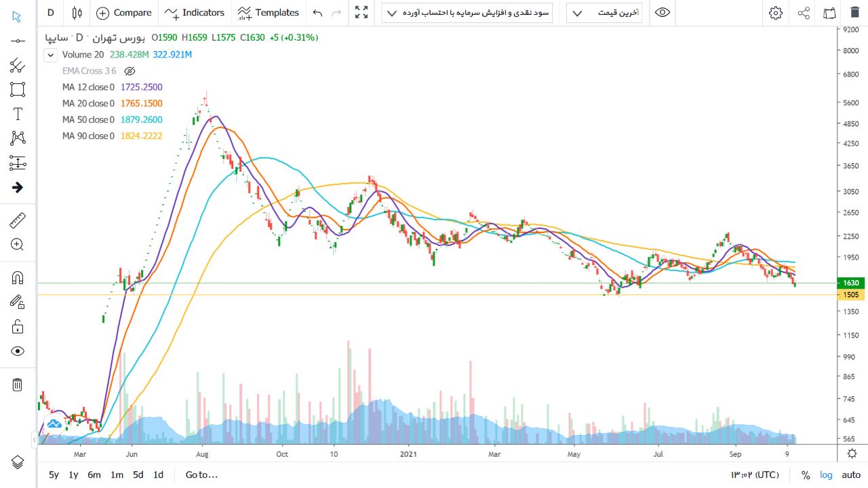Toggle percent scale
The width and height of the screenshot is (868, 488).
(806, 475)
